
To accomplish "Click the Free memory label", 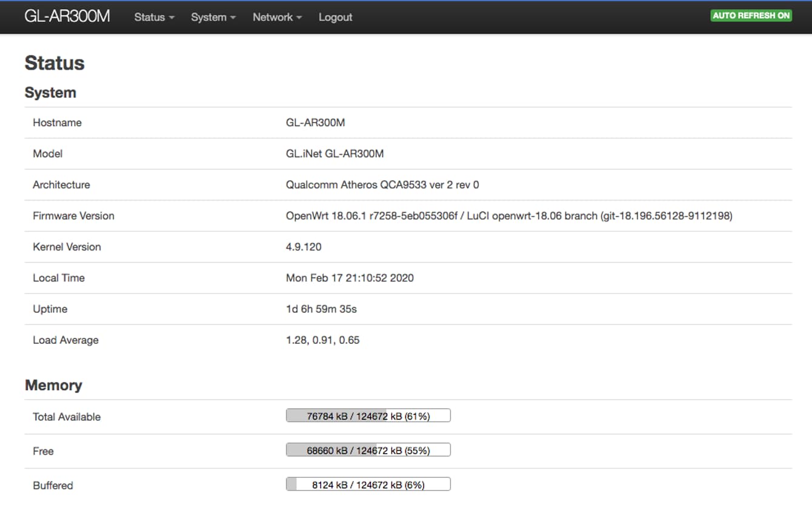I will click(43, 451).
